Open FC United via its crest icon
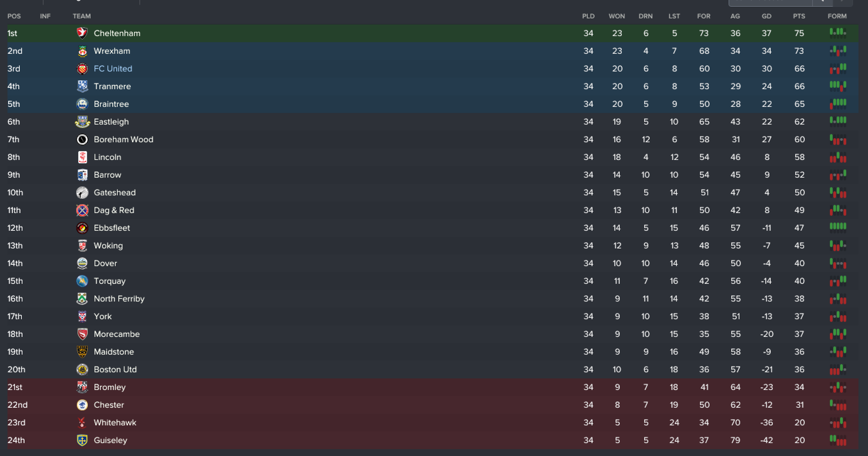Screen dimensions: 868x456 82,68
